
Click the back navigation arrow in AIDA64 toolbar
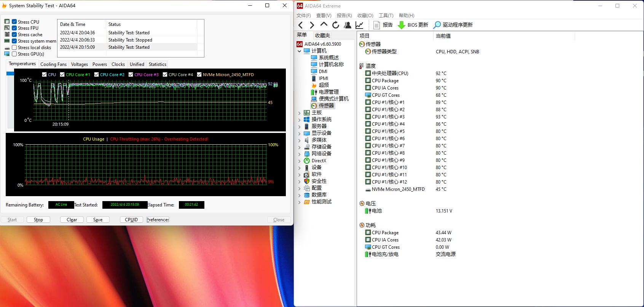coord(301,25)
